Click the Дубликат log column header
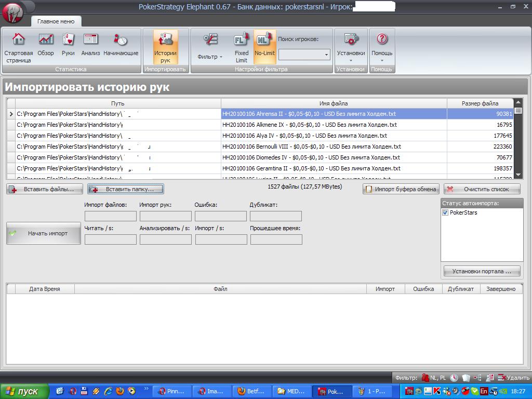 [x=461, y=289]
